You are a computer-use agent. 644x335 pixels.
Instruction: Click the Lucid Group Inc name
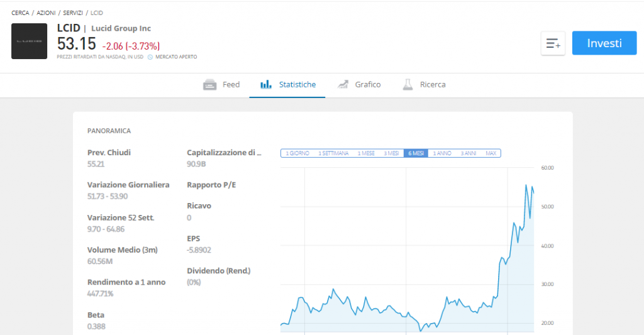tap(121, 28)
